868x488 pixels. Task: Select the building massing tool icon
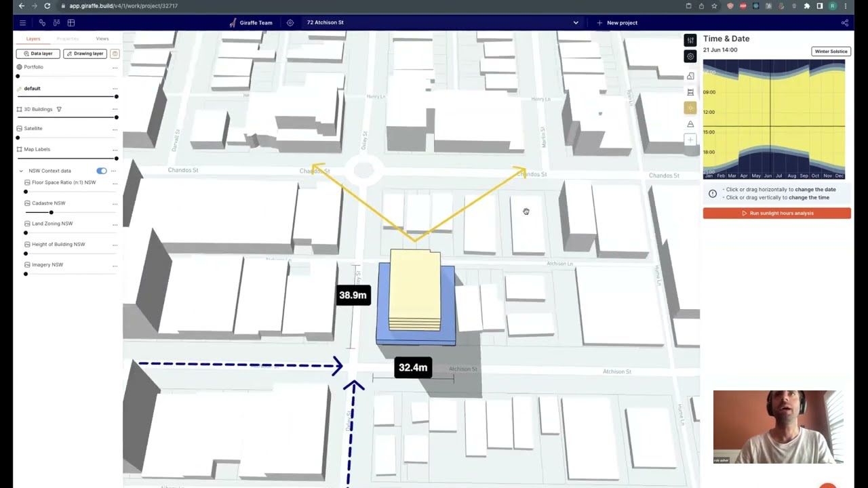click(x=690, y=76)
